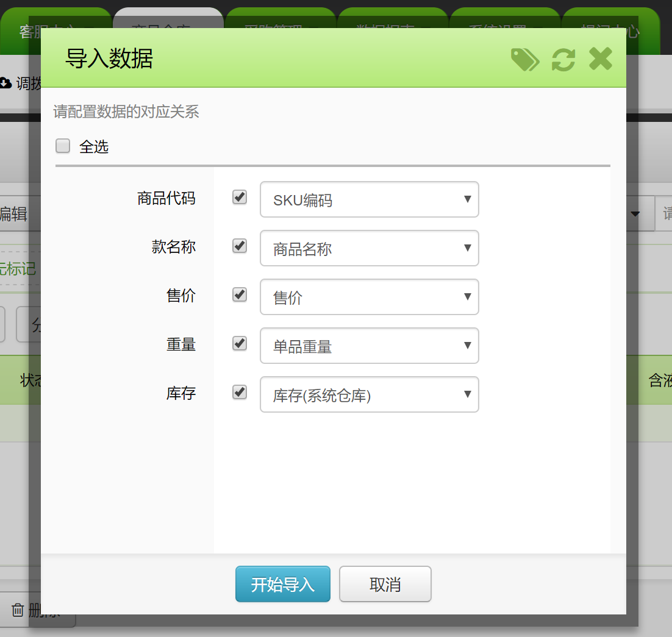The height and width of the screenshot is (637, 672).
Task: Click the 请配置数据的对应关系 instruction text
Action: (126, 112)
